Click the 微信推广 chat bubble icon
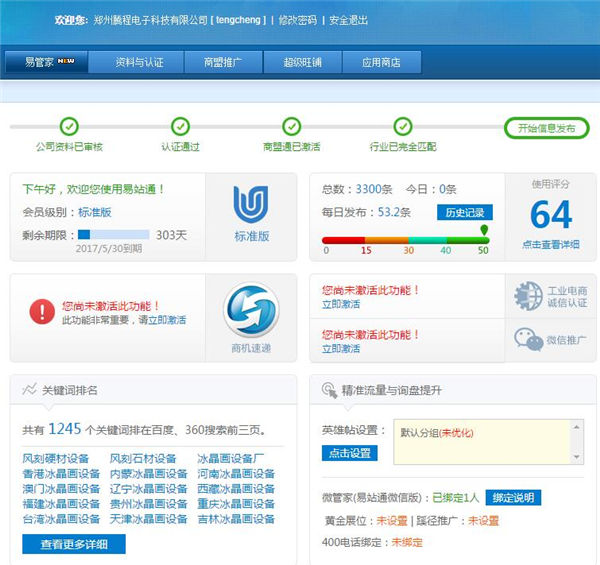 click(x=528, y=340)
